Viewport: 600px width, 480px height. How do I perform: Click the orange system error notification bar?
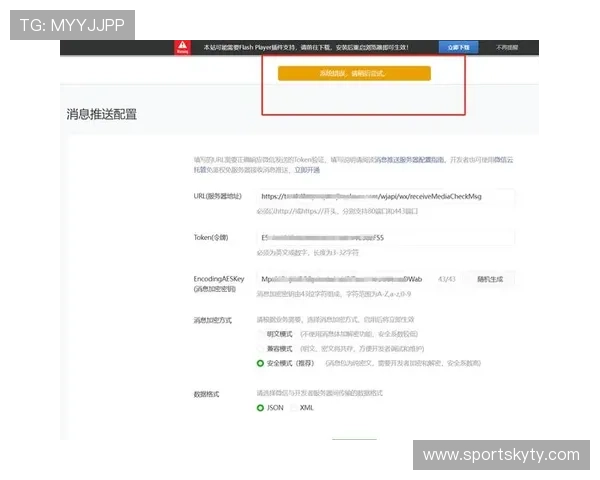tap(354, 73)
